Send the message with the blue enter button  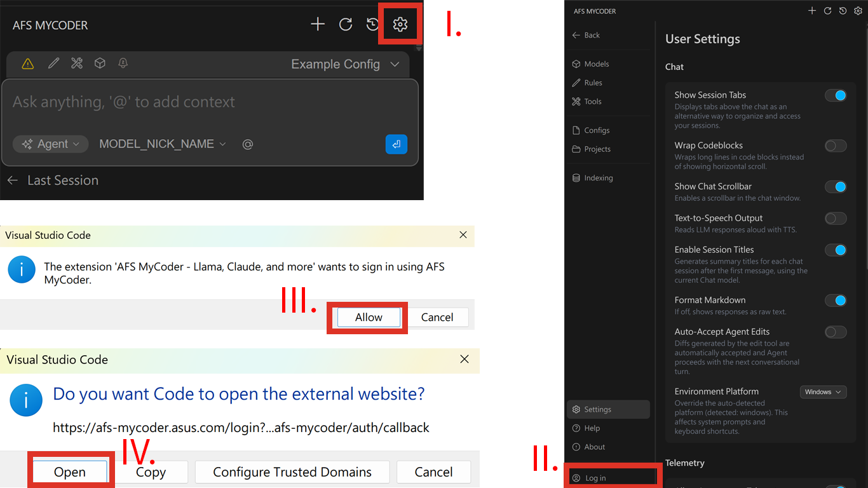coord(397,144)
